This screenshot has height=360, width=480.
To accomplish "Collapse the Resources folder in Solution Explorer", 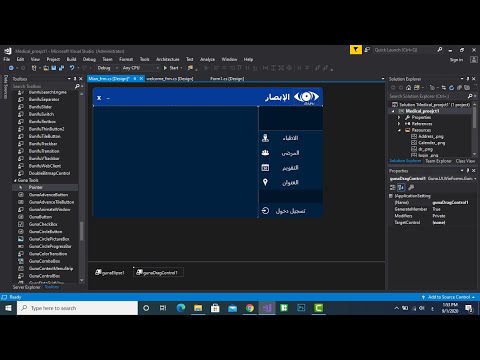I will [399, 130].
